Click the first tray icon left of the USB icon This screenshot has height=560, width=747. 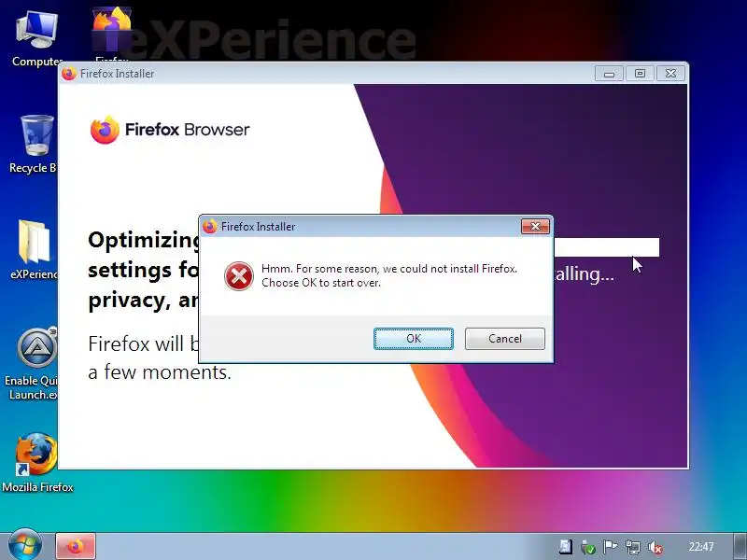pos(566,547)
